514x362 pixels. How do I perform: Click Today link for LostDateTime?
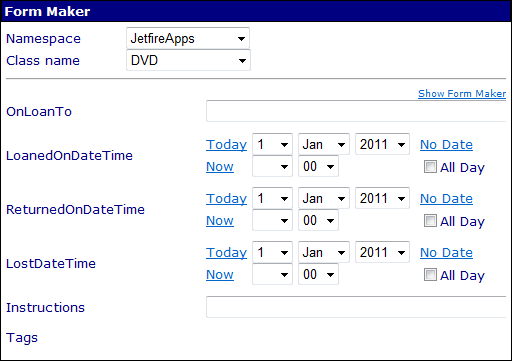pyautogui.click(x=226, y=253)
